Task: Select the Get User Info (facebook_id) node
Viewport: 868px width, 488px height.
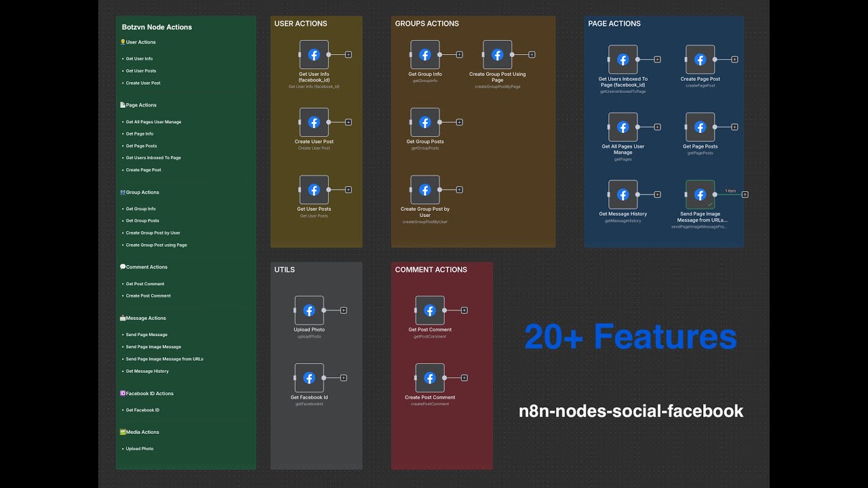Action: coord(314,54)
